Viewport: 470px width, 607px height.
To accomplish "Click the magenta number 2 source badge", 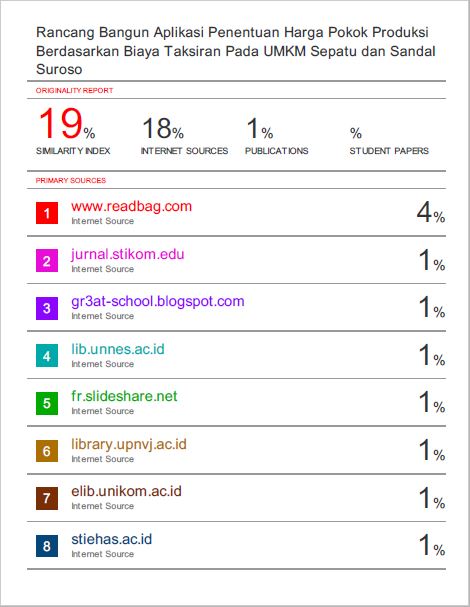I will coord(47,261).
